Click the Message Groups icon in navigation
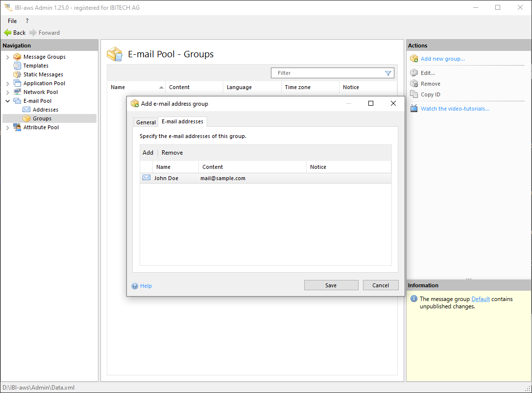This screenshot has width=532, height=393. pyautogui.click(x=17, y=57)
